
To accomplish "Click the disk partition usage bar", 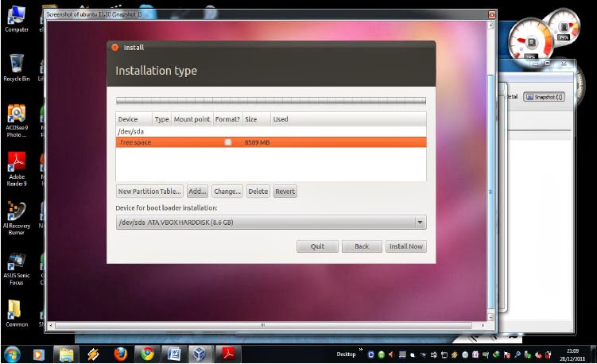I will [271, 100].
